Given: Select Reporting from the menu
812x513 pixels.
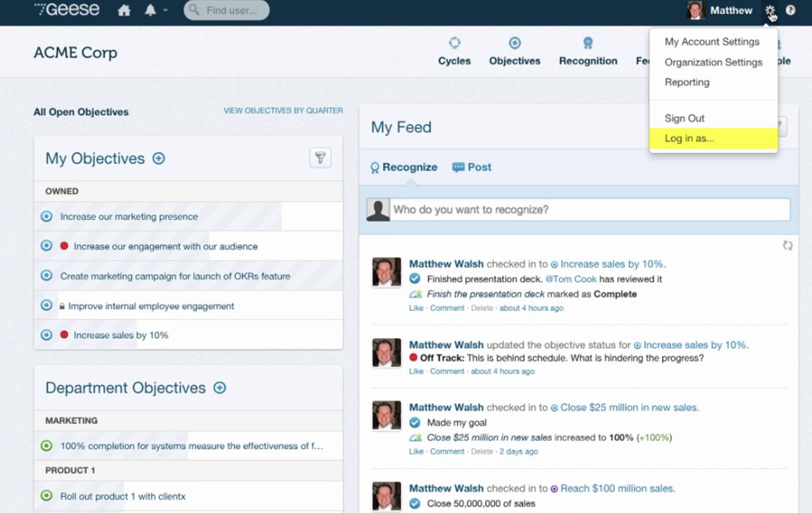Looking at the screenshot, I should click(687, 82).
